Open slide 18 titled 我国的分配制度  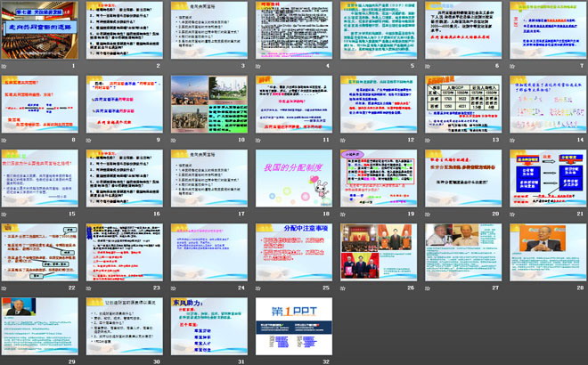294,177
